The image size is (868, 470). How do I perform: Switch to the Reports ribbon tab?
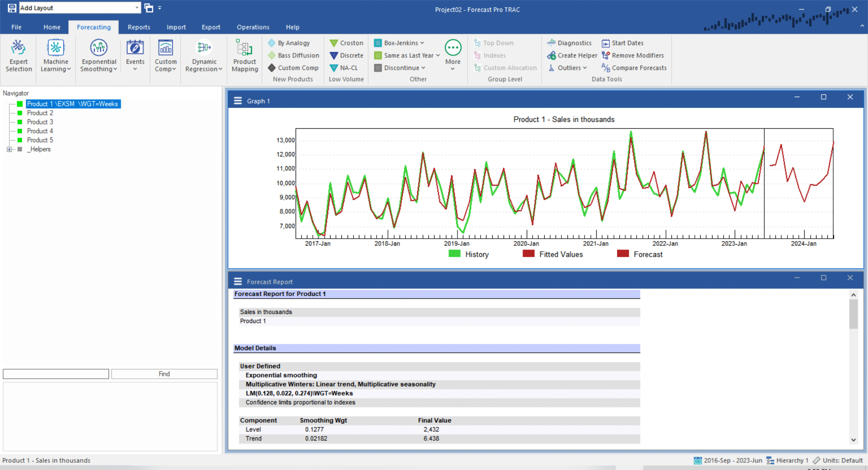click(138, 27)
